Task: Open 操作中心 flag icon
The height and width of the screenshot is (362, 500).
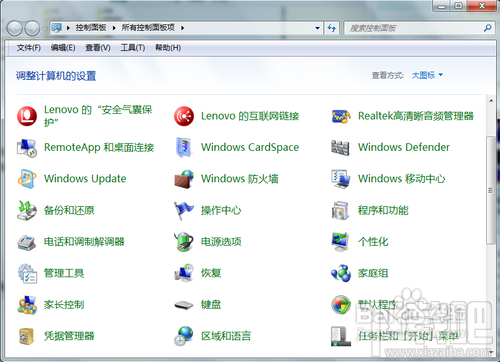Action: (x=184, y=210)
